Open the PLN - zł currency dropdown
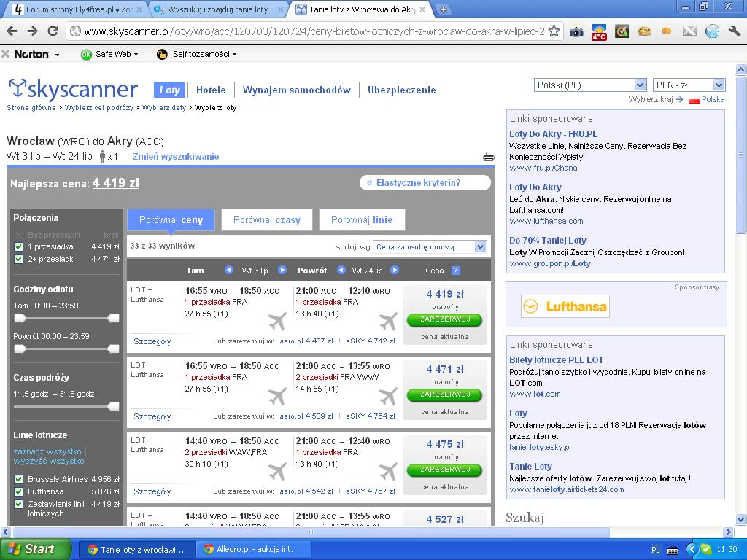The image size is (747, 560). pos(689,85)
